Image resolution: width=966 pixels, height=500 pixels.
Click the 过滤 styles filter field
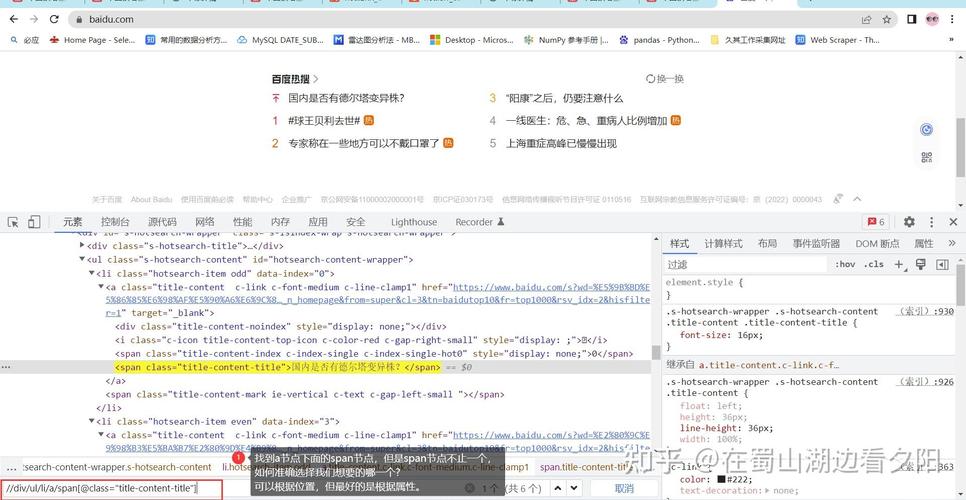pyautogui.click(x=745, y=264)
